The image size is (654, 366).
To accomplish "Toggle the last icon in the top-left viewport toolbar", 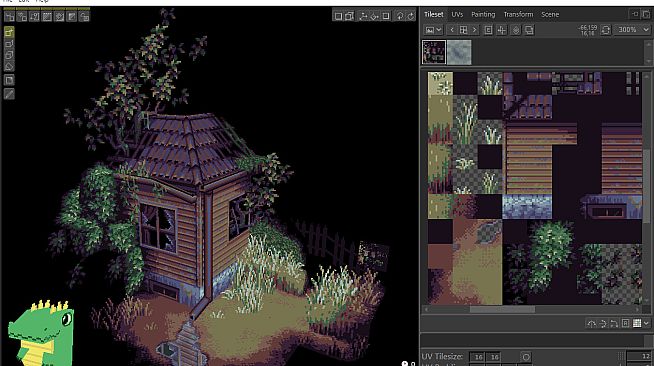I will [84, 16].
